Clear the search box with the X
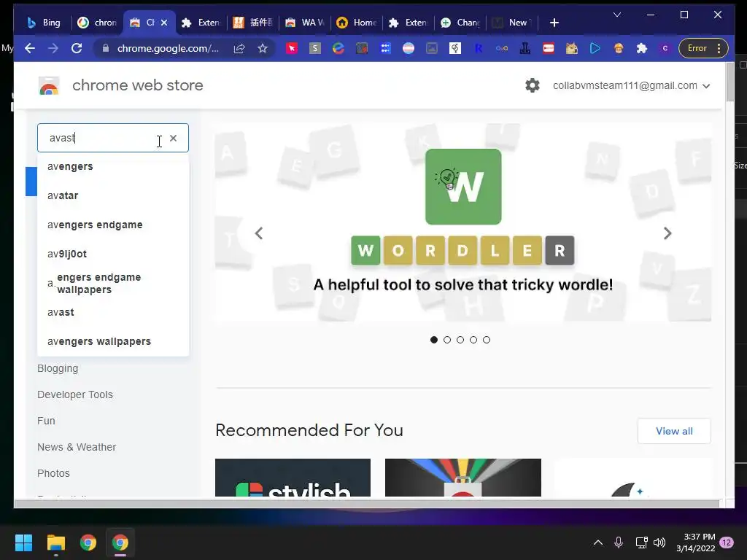This screenshot has width=747, height=560. point(174,138)
